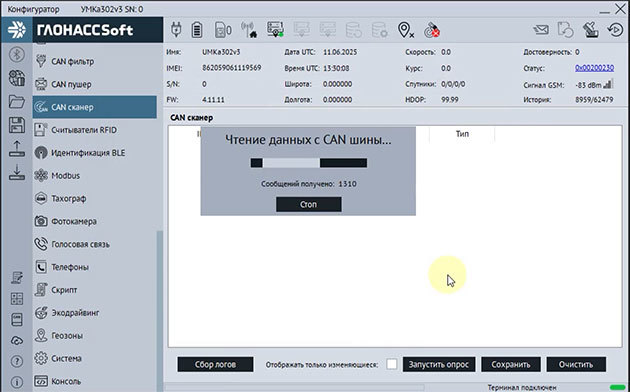
Task: Click the four-squares grid icon in left bar
Action: click(17, 298)
